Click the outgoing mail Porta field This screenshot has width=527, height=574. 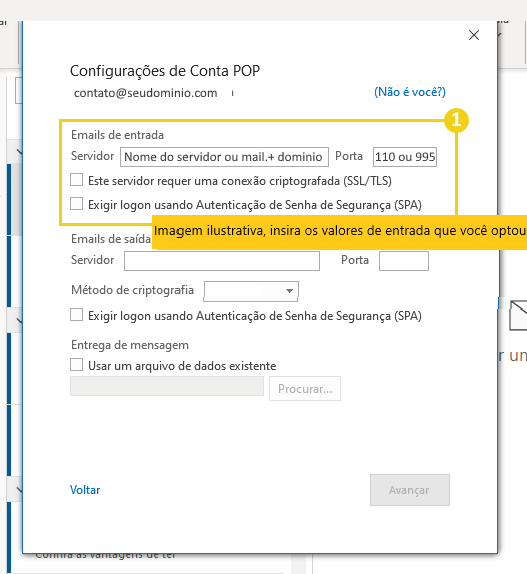point(404,261)
